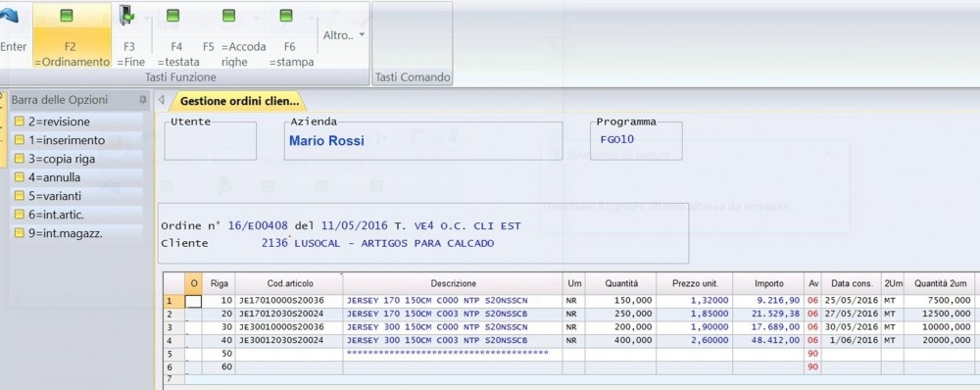Click article code JE17010000S20036

pyautogui.click(x=281, y=301)
